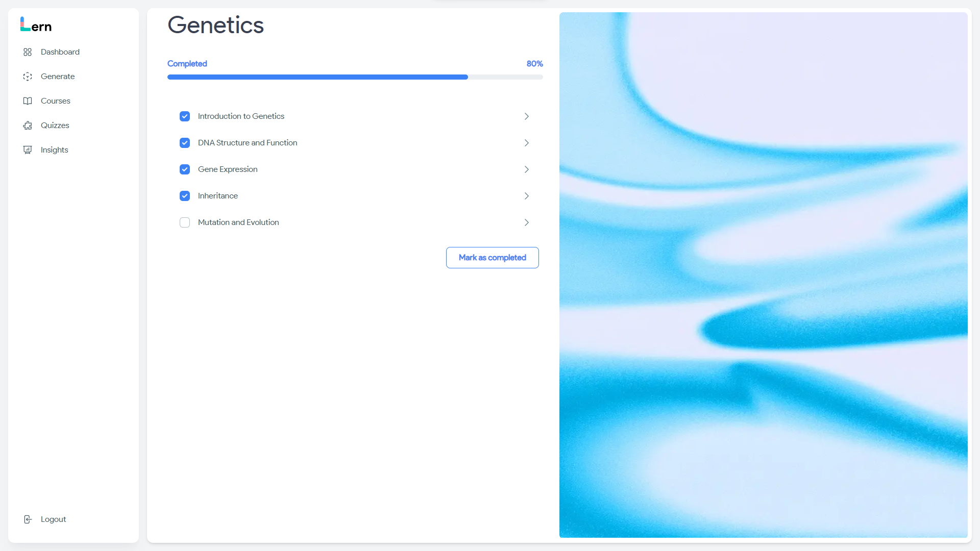980x551 pixels.
Task: Click the Generate sparkle icon
Action: click(x=28, y=77)
